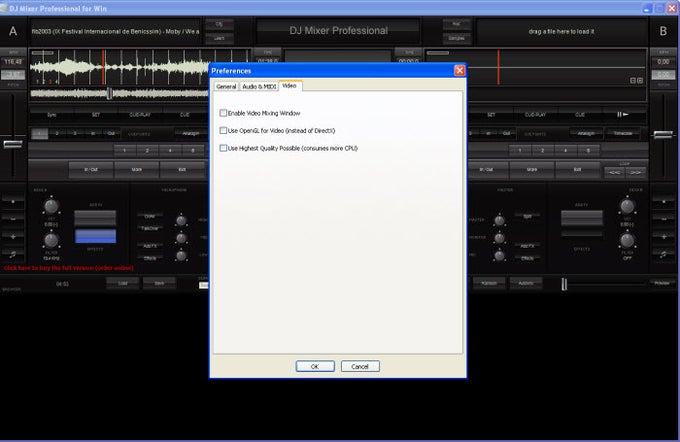Click deck B Analogic button
The width and height of the screenshot is (680, 442).
point(586,133)
